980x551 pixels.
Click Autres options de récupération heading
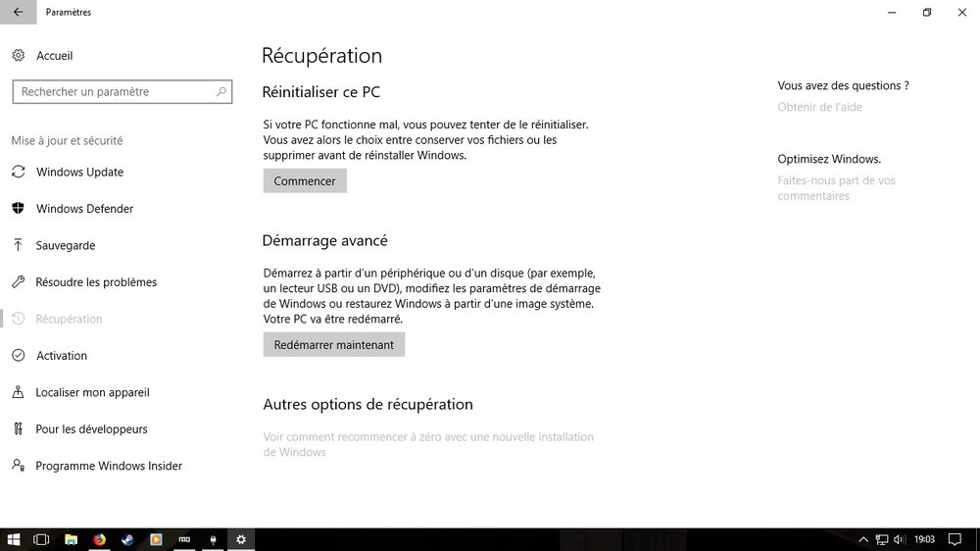coord(367,405)
